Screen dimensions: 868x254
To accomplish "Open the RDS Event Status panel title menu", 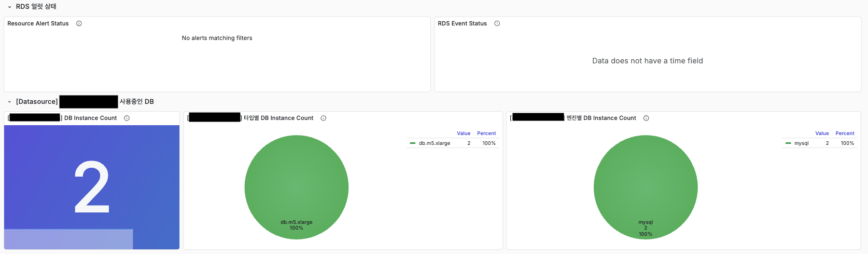I will [462, 23].
